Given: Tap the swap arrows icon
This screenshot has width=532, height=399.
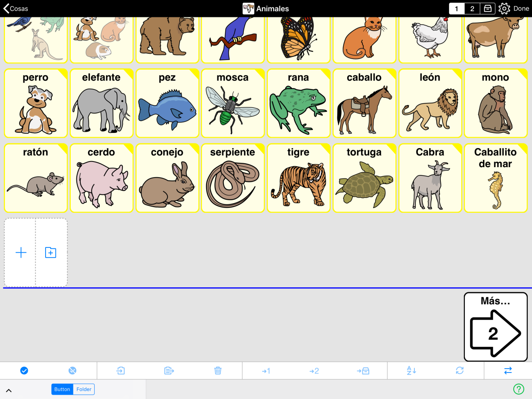Looking at the screenshot, I should coord(508,370).
